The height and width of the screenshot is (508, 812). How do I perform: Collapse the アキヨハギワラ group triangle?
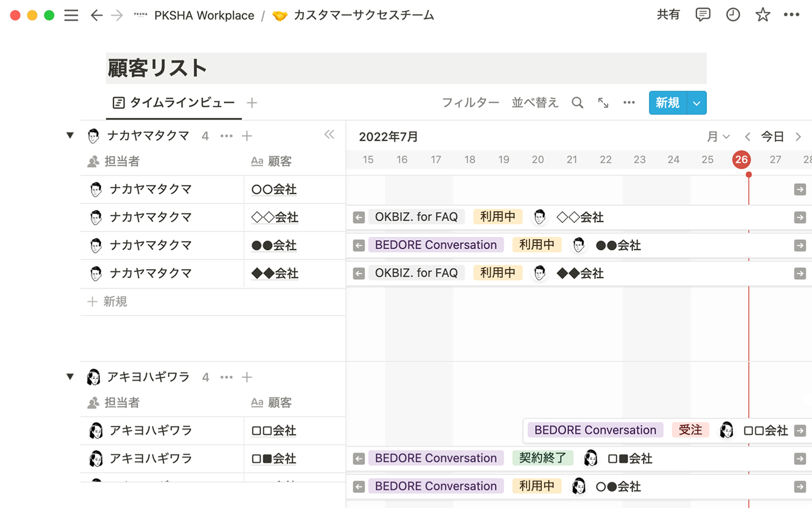click(70, 377)
